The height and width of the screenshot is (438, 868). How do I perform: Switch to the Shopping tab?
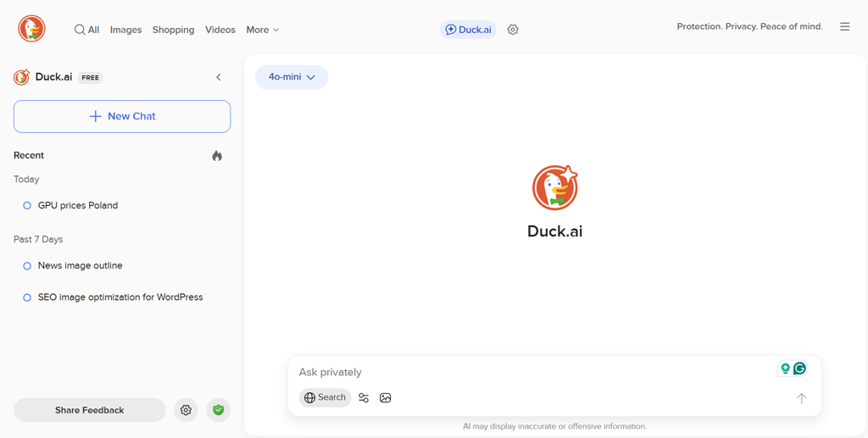pyautogui.click(x=173, y=30)
